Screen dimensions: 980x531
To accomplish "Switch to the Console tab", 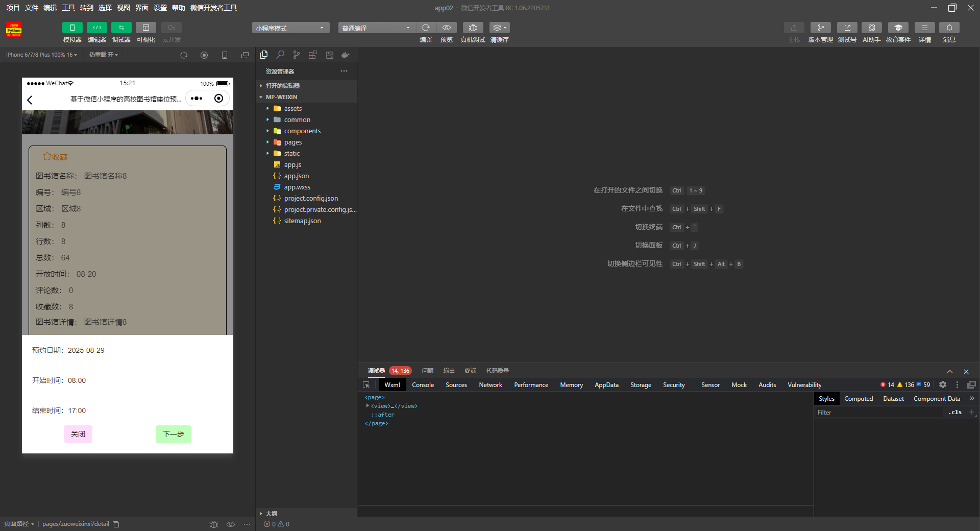I will (x=423, y=385).
